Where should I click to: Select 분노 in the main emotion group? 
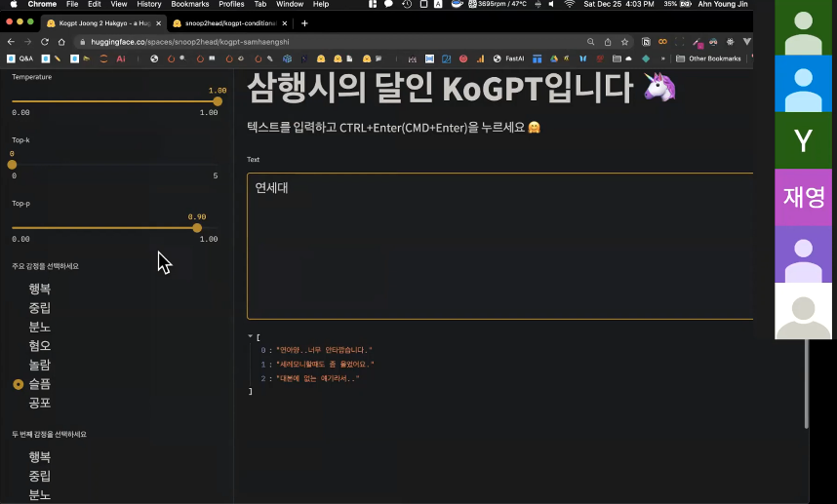point(32,327)
